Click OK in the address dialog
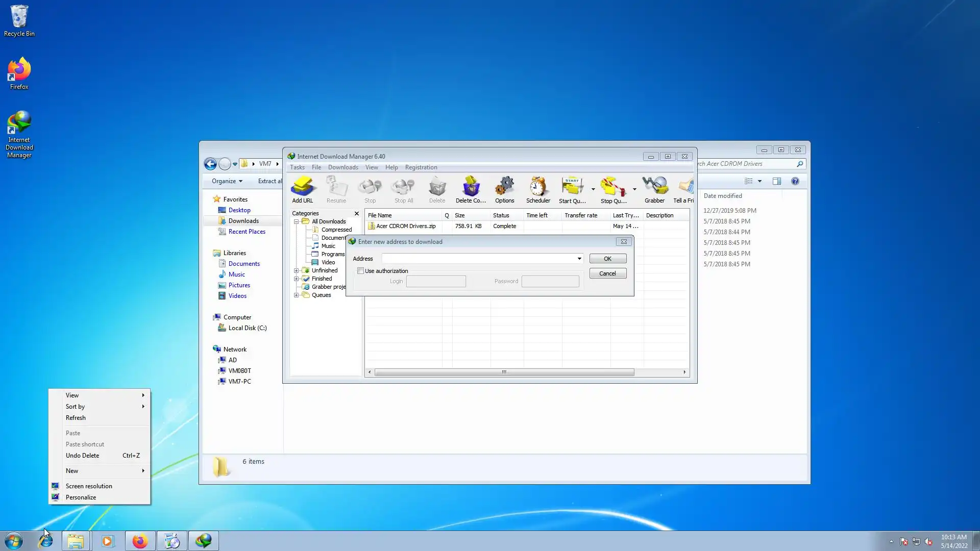This screenshot has width=980, height=551. click(x=607, y=259)
